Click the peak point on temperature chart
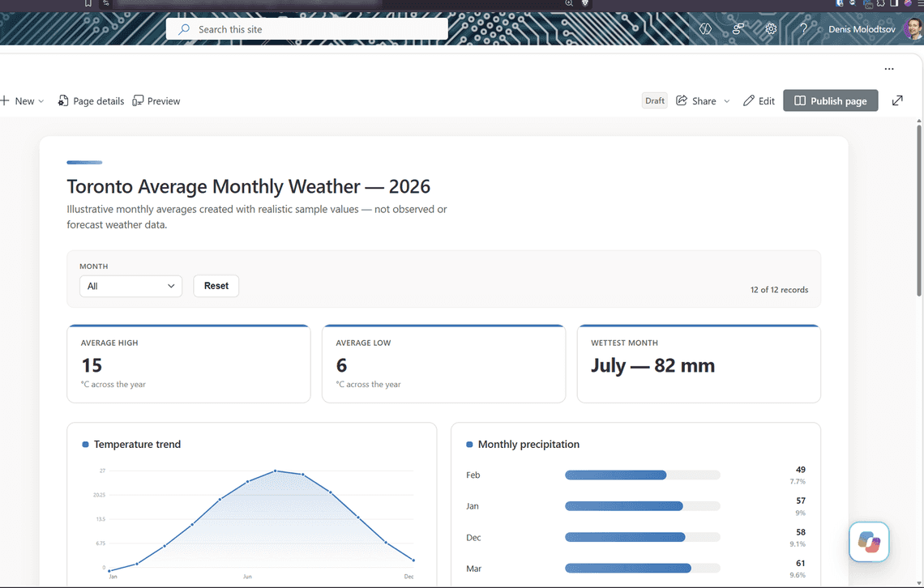 [276, 471]
